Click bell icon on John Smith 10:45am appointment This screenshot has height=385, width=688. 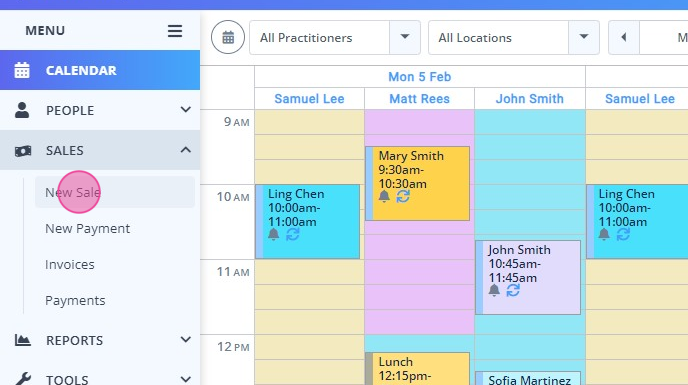494,290
